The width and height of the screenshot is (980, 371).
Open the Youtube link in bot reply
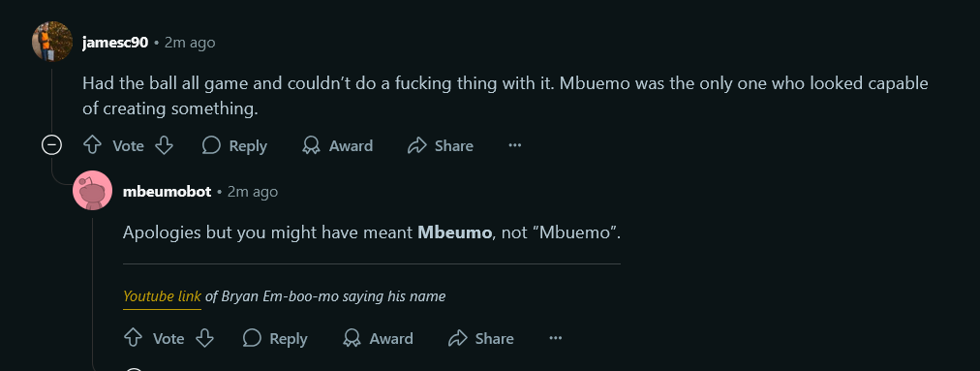(x=162, y=295)
